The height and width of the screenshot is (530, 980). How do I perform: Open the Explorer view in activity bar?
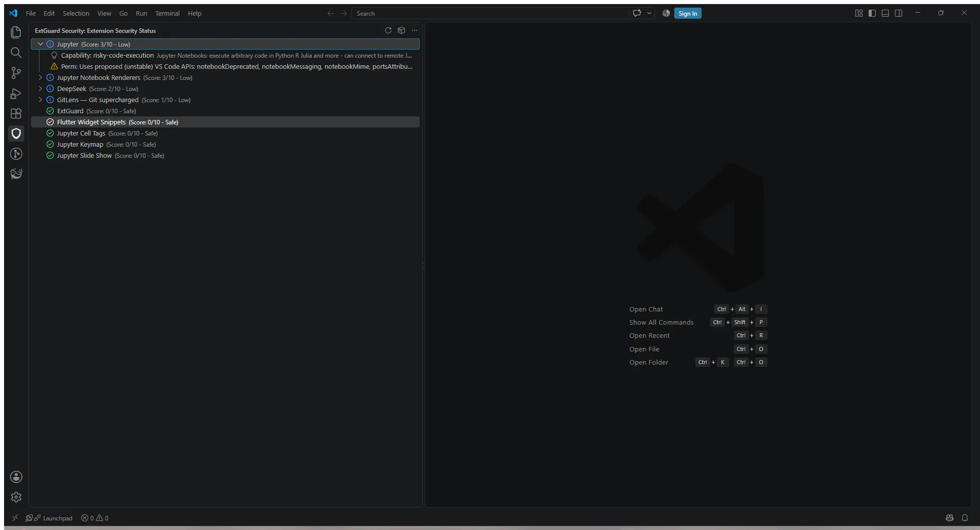point(16,32)
